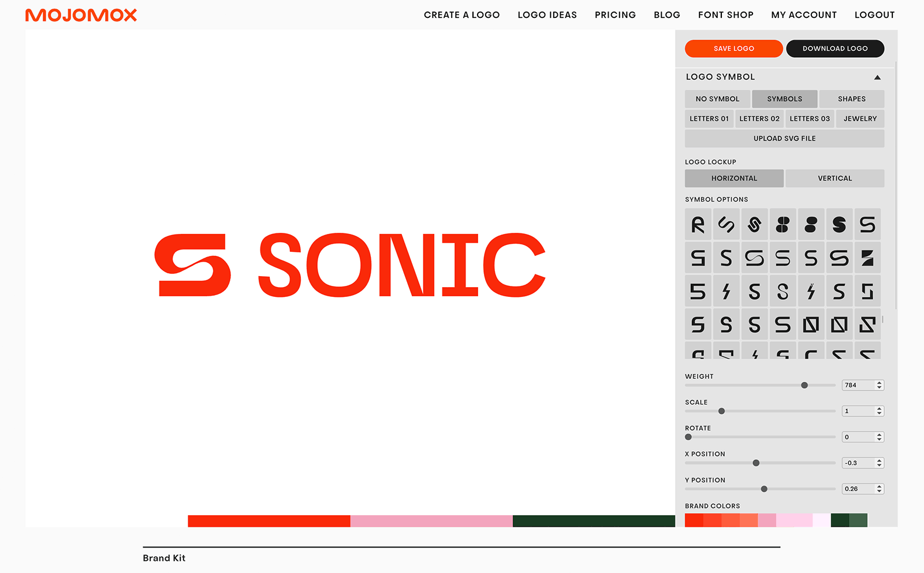Choose the tilted rounded S stroke symbol
This screenshot has height=573, width=924.
pos(726,225)
